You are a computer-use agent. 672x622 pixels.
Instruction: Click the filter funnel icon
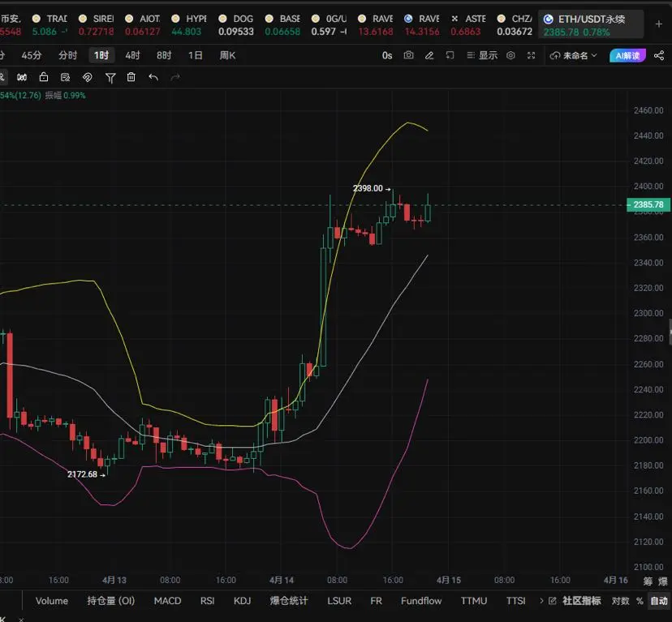click(x=110, y=78)
